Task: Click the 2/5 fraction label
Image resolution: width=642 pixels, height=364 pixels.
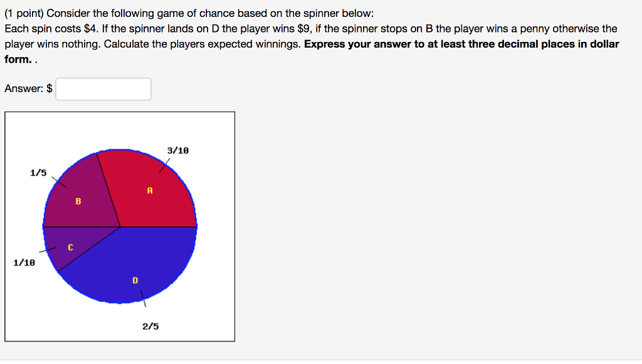Action: pyautogui.click(x=151, y=325)
